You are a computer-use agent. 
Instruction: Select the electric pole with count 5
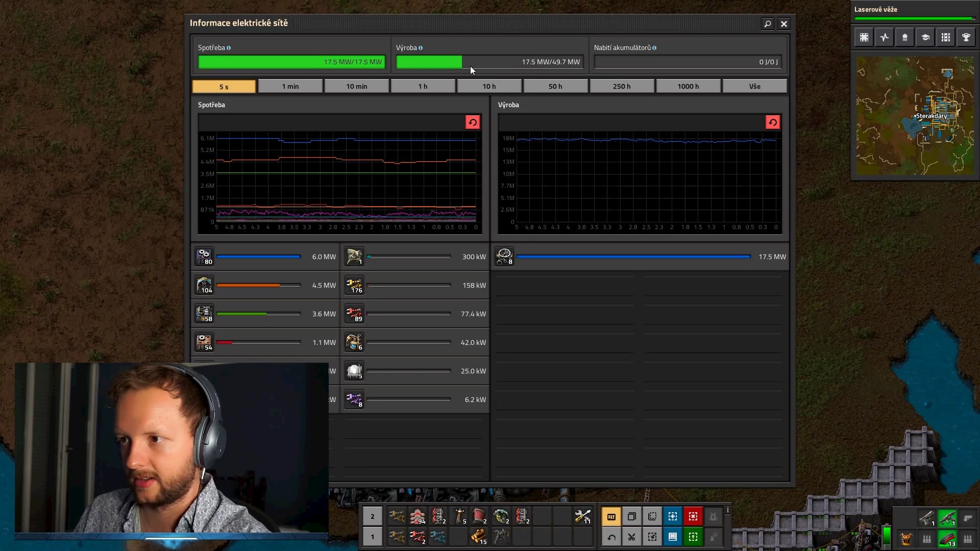pos(459,516)
